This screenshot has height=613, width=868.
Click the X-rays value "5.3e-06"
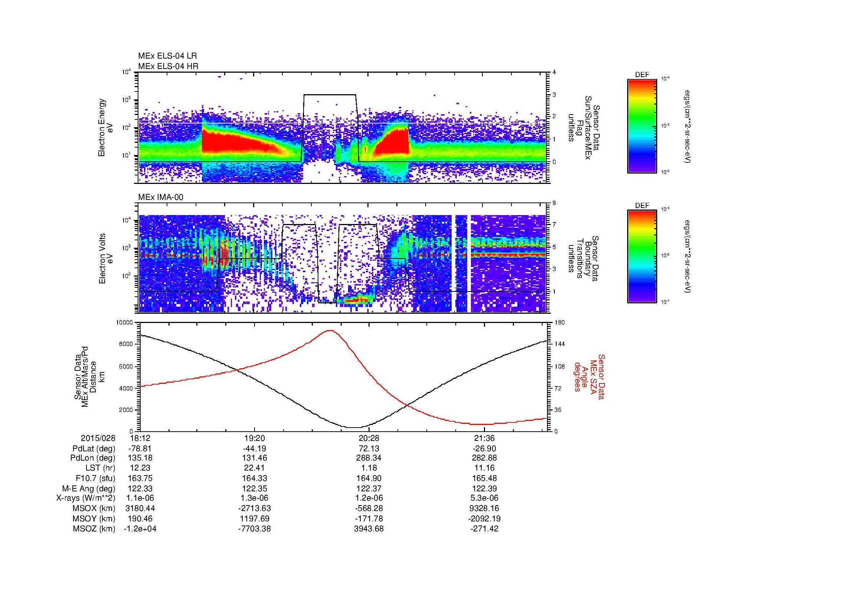484,498
